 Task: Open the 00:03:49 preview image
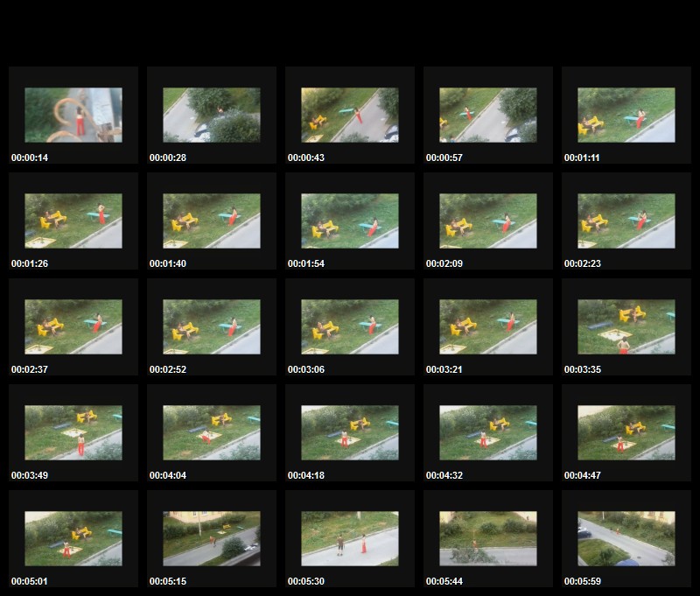pos(73,432)
